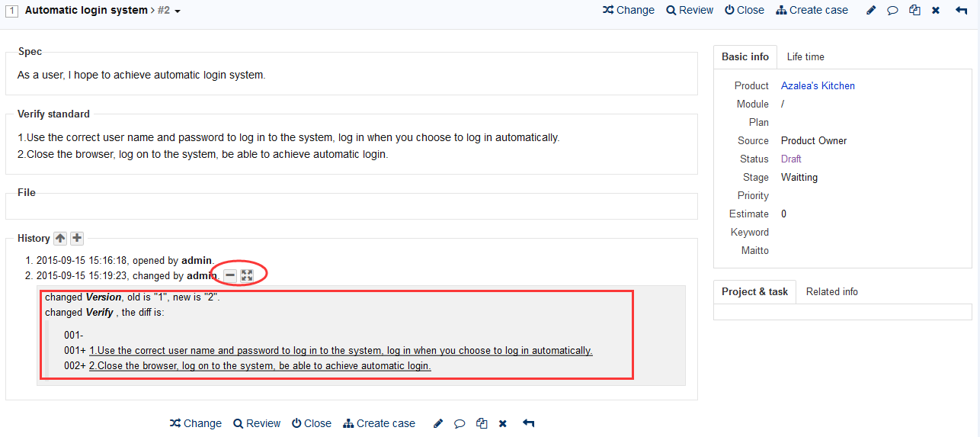Click the back arrow icon in bottom toolbar

click(528, 423)
